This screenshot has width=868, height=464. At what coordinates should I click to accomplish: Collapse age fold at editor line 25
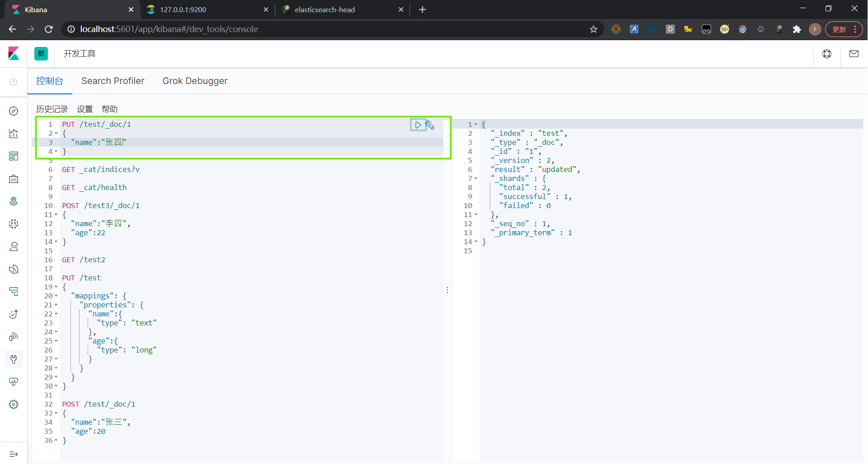56,341
